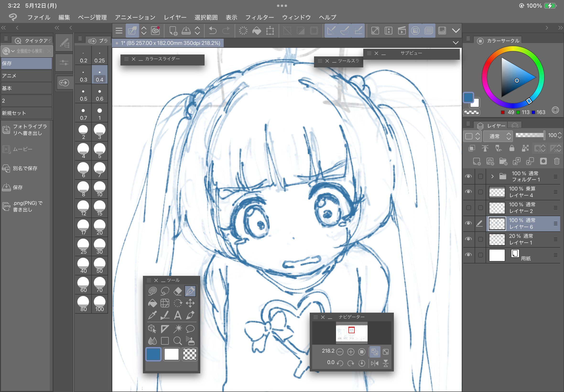Hide the 用紙 paper layer
The width and height of the screenshot is (564, 392).
coord(468,255)
